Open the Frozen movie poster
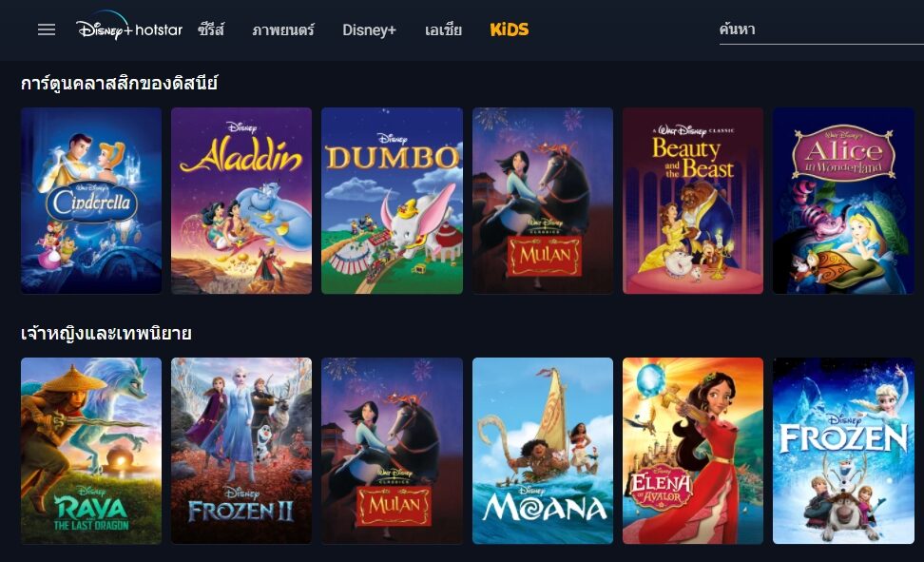924x562 pixels. click(x=843, y=451)
